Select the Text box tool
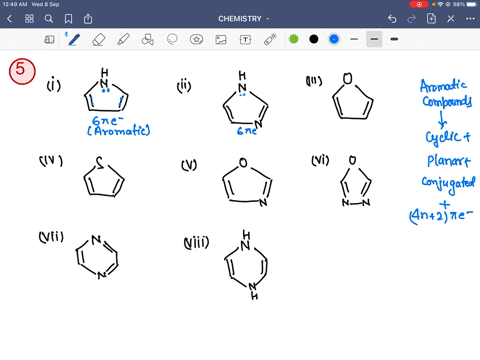The height and width of the screenshot is (360, 480). (x=245, y=40)
